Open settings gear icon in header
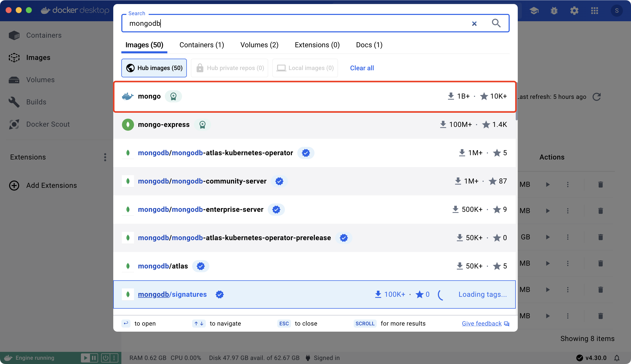The width and height of the screenshot is (631, 364). pos(574,11)
